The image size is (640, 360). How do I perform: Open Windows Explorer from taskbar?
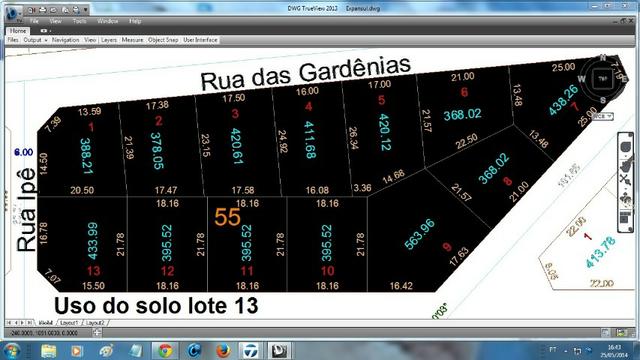[x=48, y=351]
